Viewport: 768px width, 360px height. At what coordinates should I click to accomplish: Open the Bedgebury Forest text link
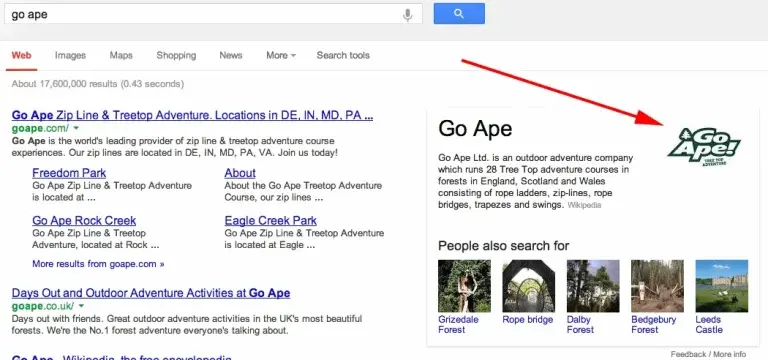pyautogui.click(x=653, y=325)
